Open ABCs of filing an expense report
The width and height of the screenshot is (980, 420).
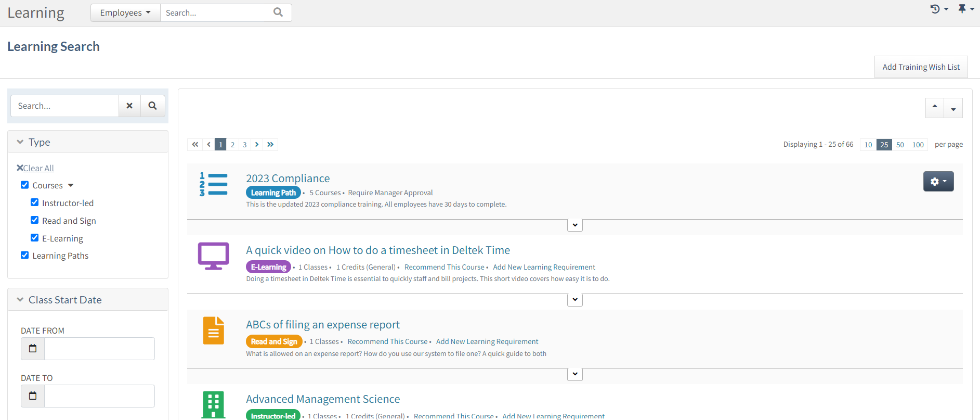pyautogui.click(x=323, y=325)
